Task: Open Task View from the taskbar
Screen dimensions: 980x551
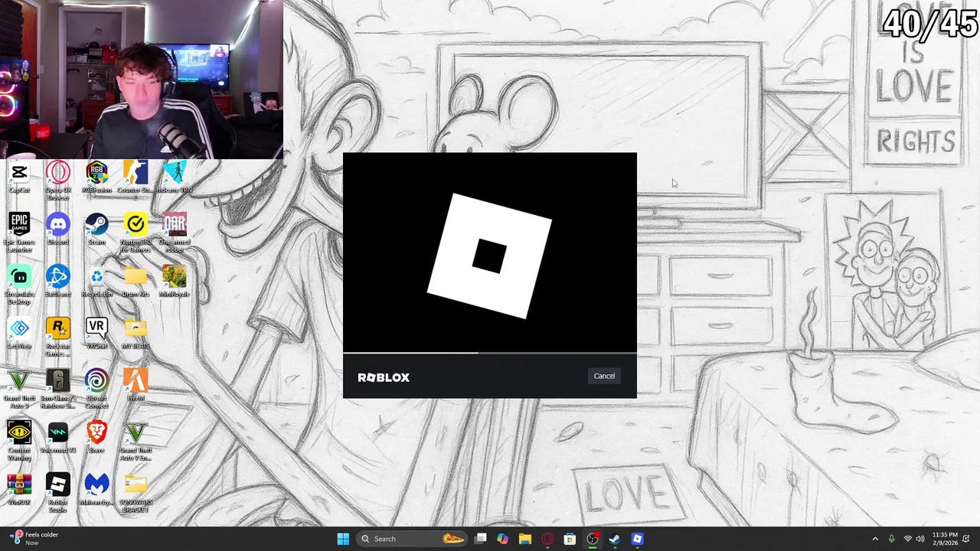Action: (480, 539)
